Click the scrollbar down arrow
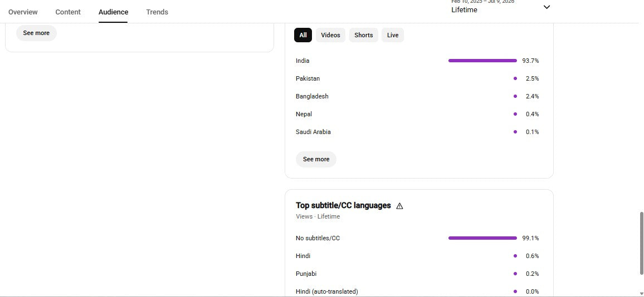 pyautogui.click(x=642, y=293)
